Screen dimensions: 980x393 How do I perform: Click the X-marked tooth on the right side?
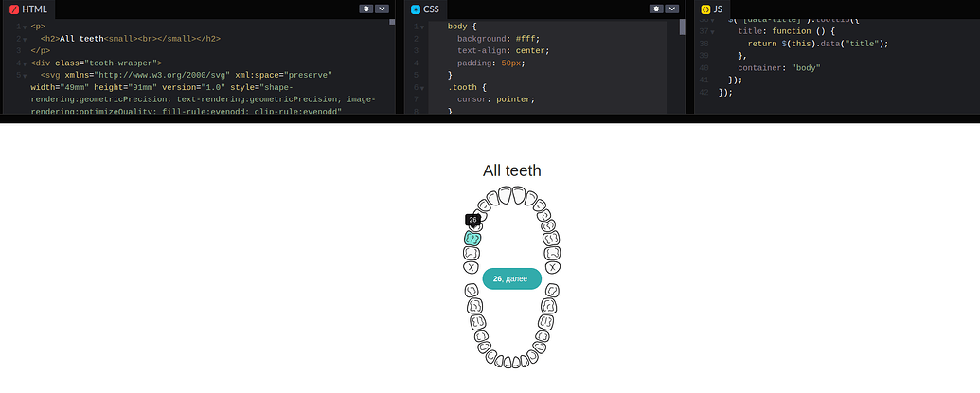[553, 268]
